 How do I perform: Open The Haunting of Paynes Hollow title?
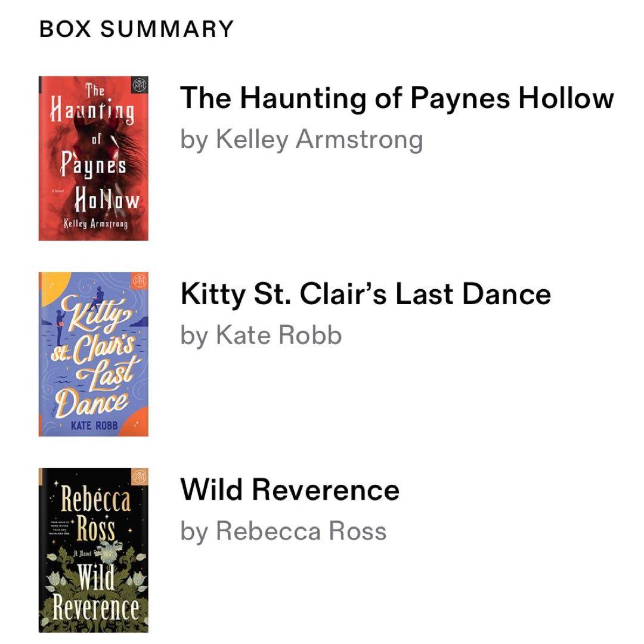397,98
